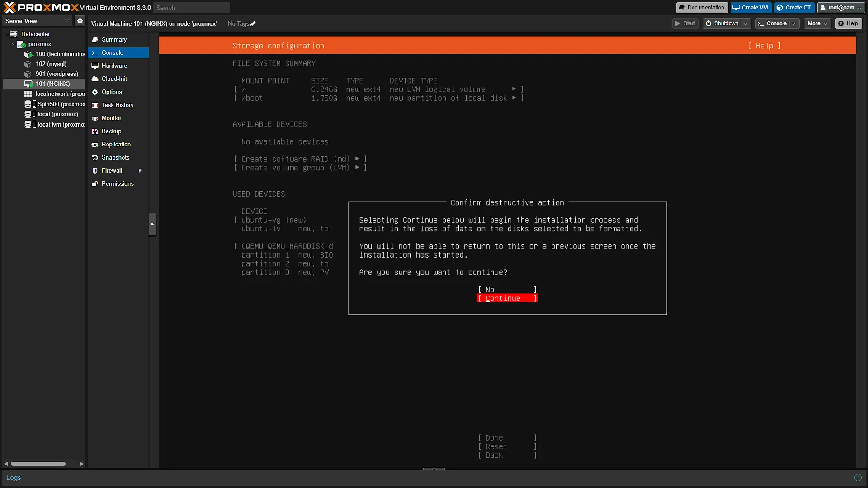Select the container icon for 102 mysql

[x=28, y=64]
